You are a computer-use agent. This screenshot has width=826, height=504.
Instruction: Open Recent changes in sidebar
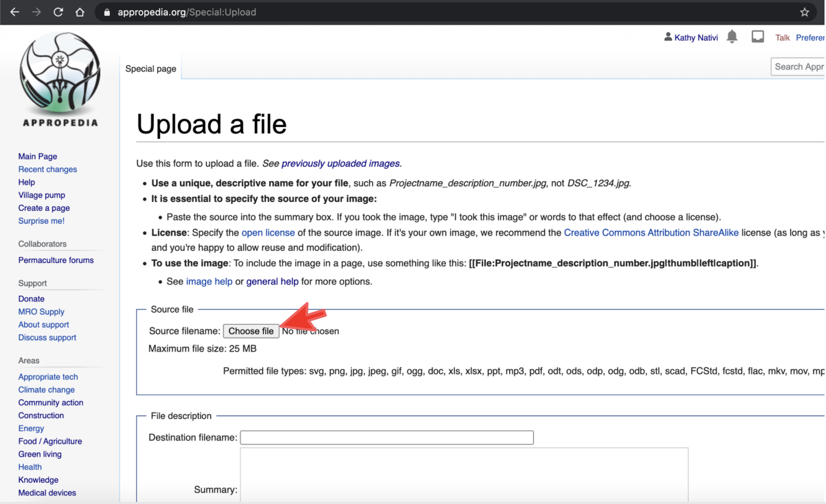click(48, 169)
